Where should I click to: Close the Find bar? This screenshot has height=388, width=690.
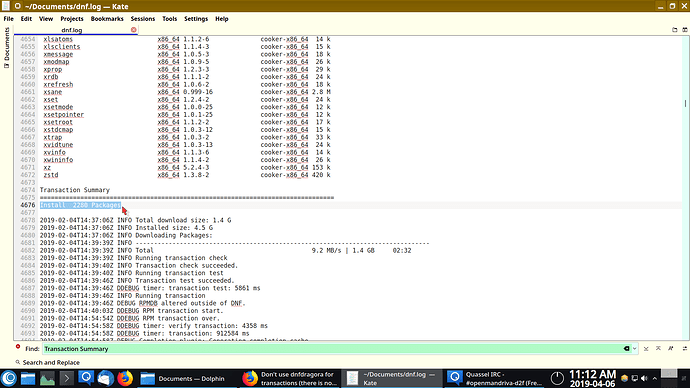[x=18, y=347]
